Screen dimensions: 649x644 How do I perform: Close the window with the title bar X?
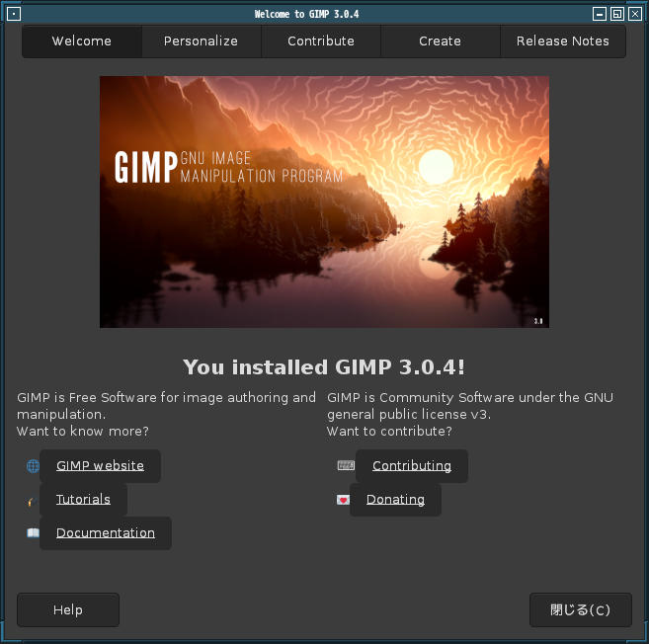[635, 14]
